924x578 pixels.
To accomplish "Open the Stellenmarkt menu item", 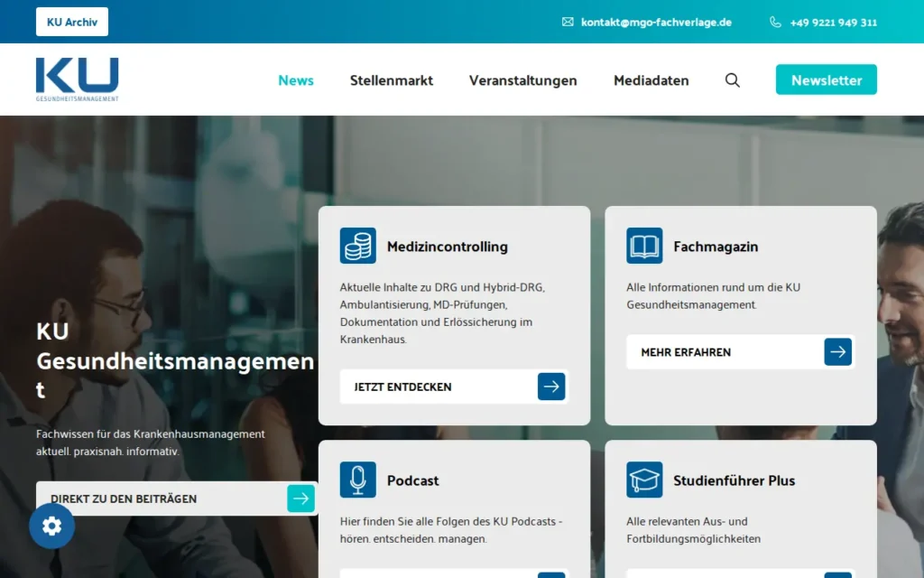I will pyautogui.click(x=392, y=80).
